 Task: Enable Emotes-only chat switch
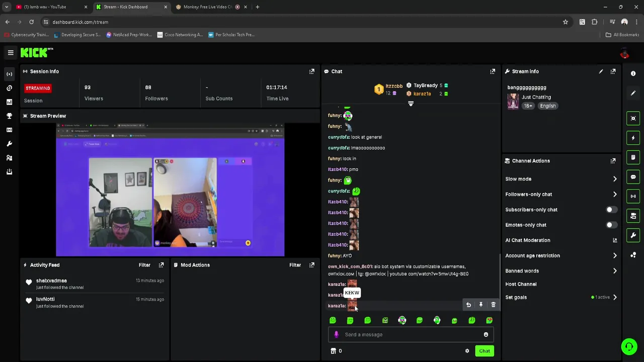point(611,225)
